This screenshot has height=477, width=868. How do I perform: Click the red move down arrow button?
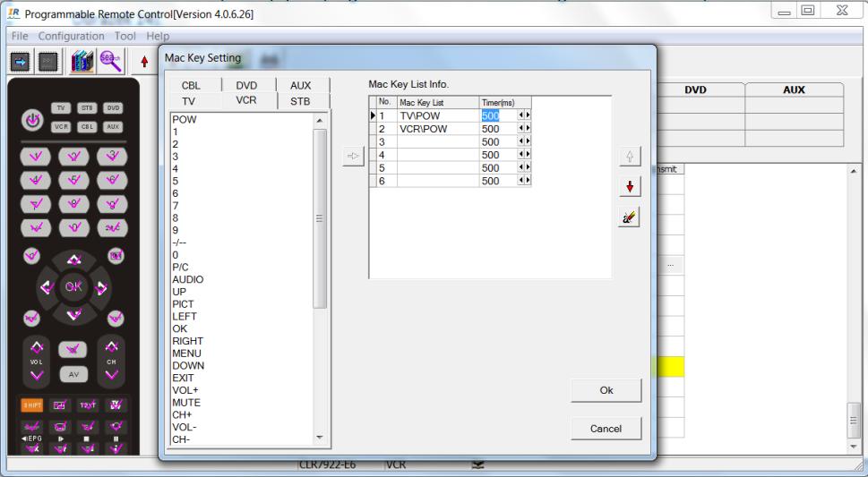coord(630,187)
